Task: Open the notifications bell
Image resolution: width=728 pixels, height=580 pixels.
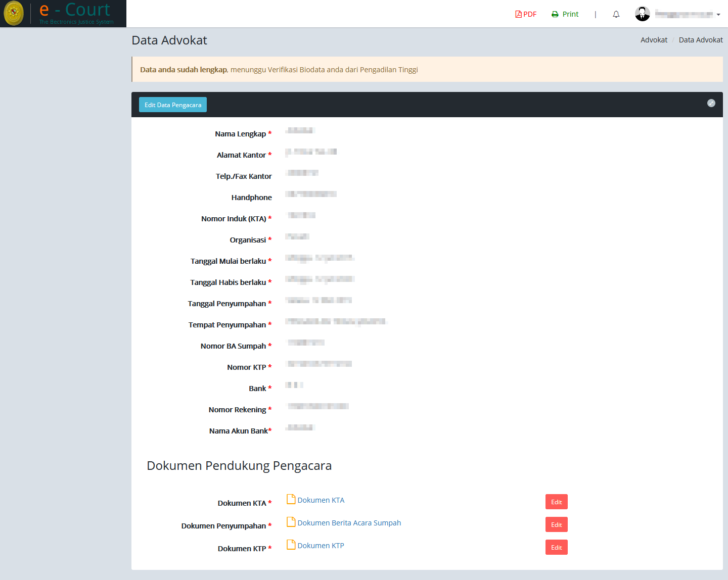Action: pos(616,14)
